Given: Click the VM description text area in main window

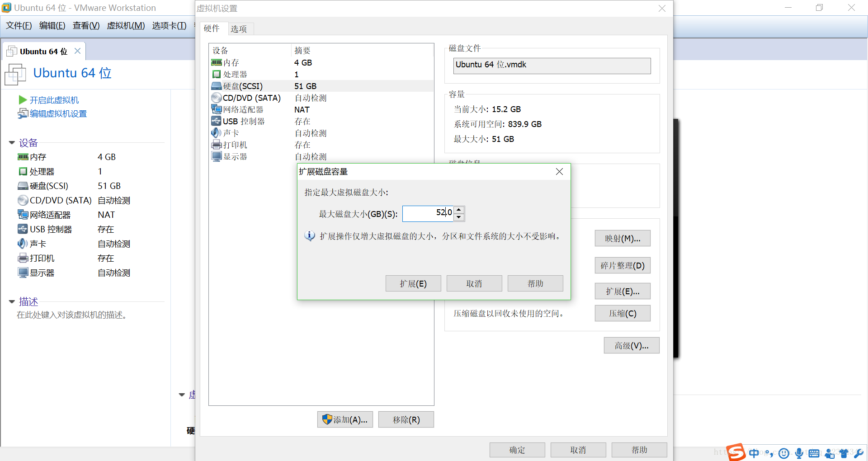Looking at the screenshot, I should point(72,315).
